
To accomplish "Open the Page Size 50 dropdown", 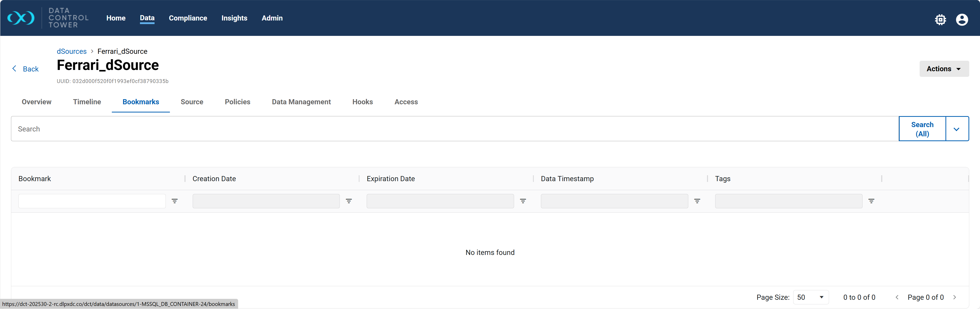I will pyautogui.click(x=810, y=297).
